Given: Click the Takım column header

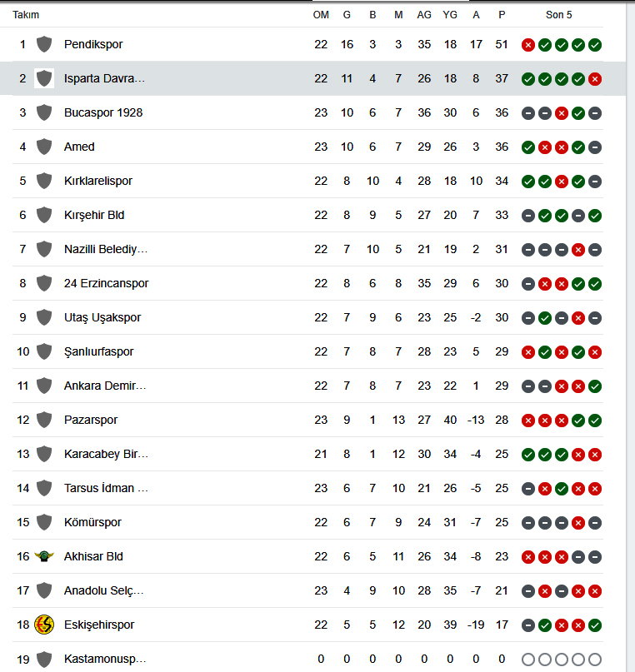Looking at the screenshot, I should (26, 15).
